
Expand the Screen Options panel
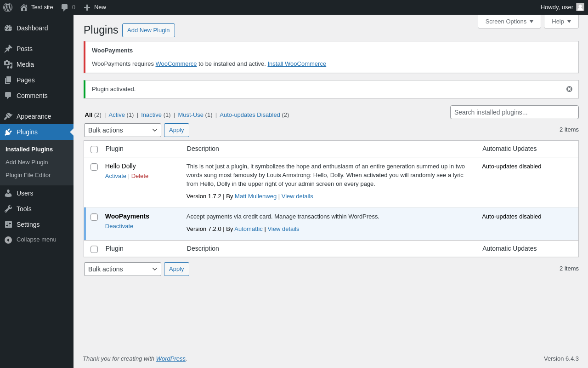point(509,21)
